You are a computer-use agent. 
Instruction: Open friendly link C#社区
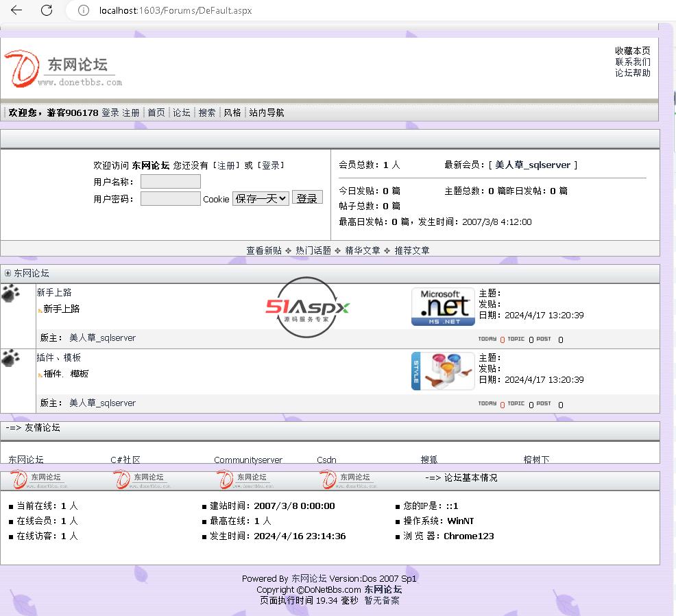point(125,460)
